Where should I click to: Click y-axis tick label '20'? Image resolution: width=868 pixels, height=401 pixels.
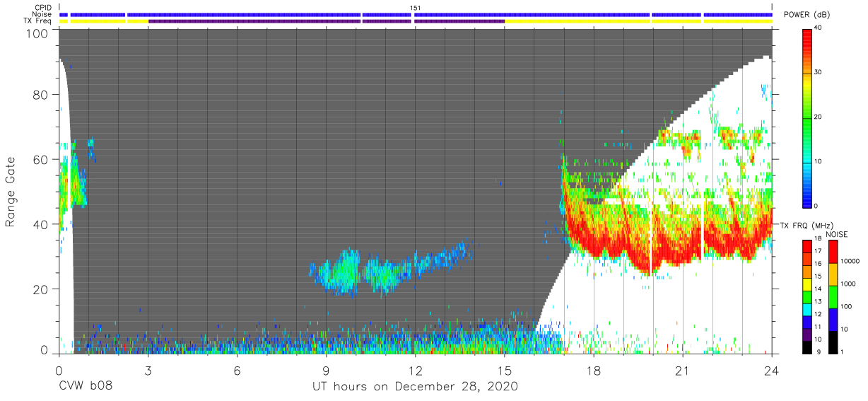[x=40, y=289]
